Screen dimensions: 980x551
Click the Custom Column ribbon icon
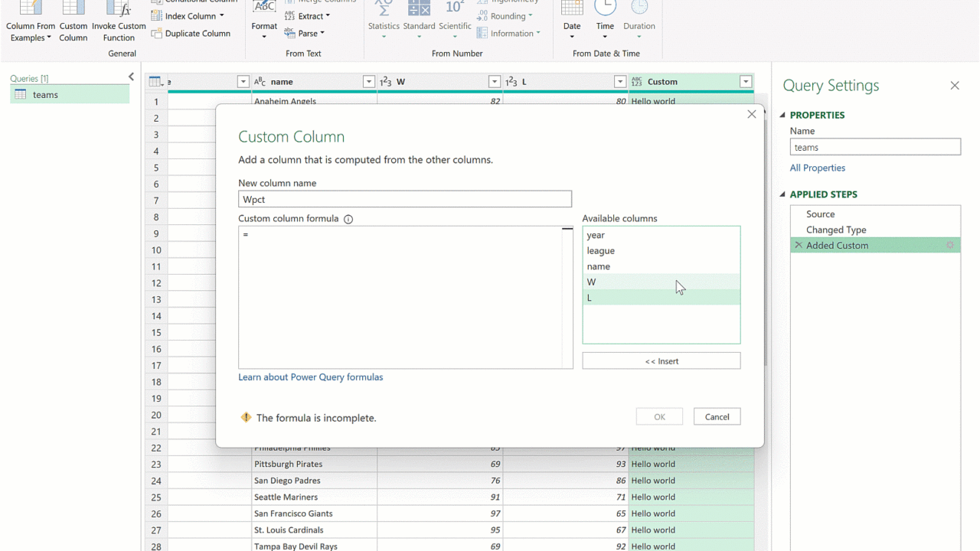point(73,21)
